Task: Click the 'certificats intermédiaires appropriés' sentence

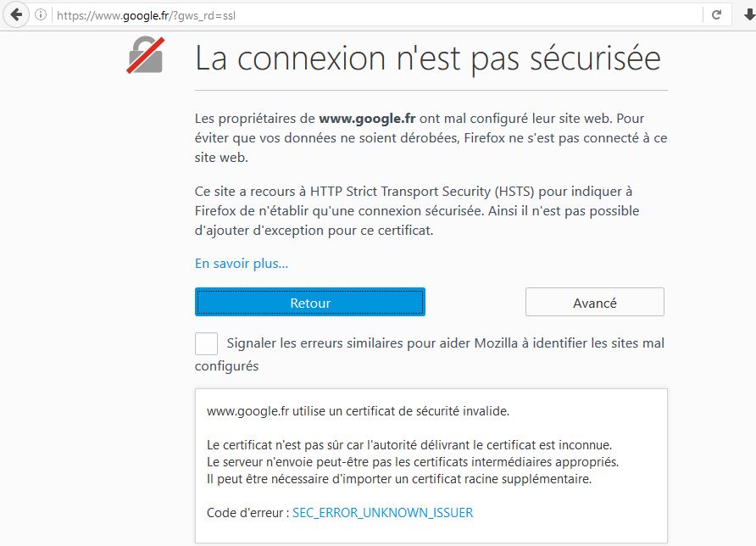Action: coord(412,462)
